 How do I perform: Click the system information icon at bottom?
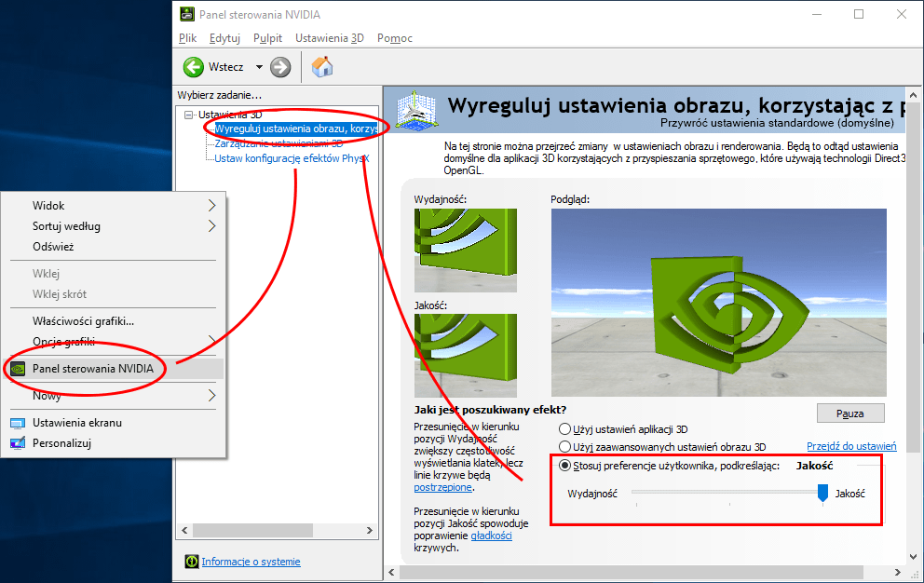(x=192, y=562)
